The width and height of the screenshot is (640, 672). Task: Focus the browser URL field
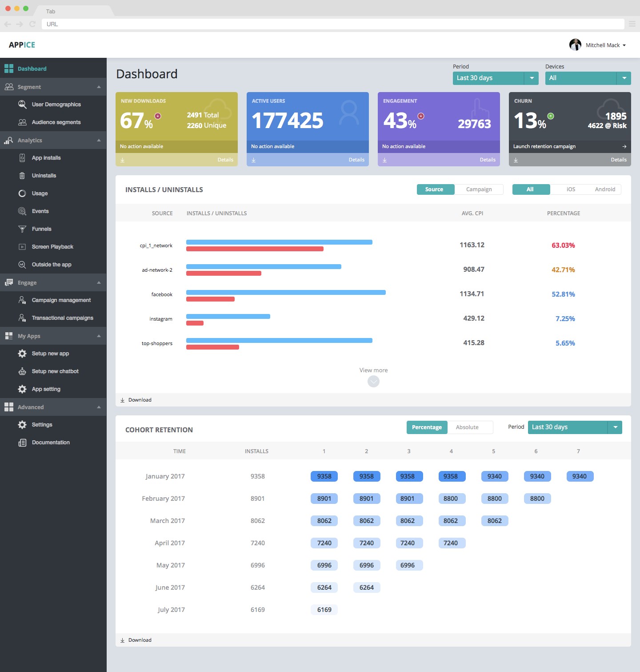point(333,24)
